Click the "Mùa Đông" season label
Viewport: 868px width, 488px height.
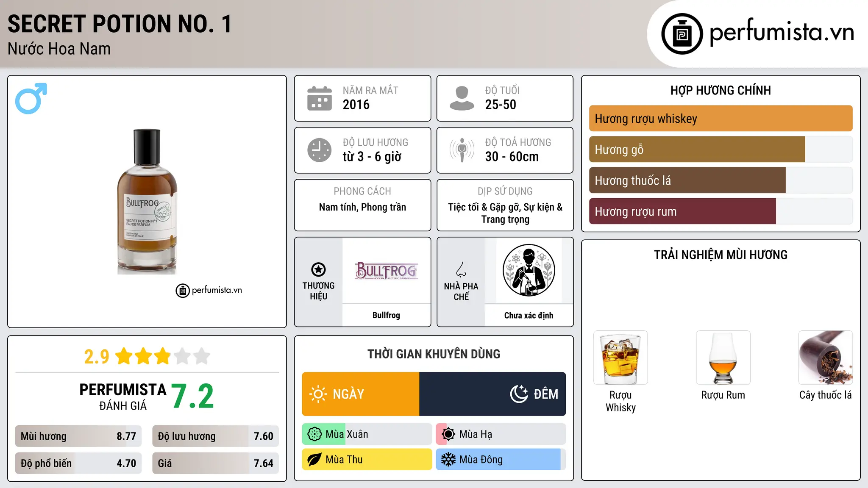[481, 460]
